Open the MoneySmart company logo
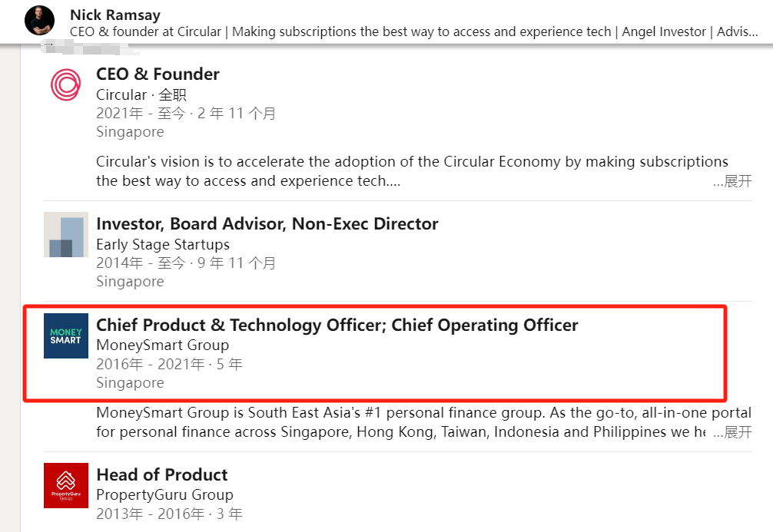773x532 pixels. pyautogui.click(x=66, y=335)
